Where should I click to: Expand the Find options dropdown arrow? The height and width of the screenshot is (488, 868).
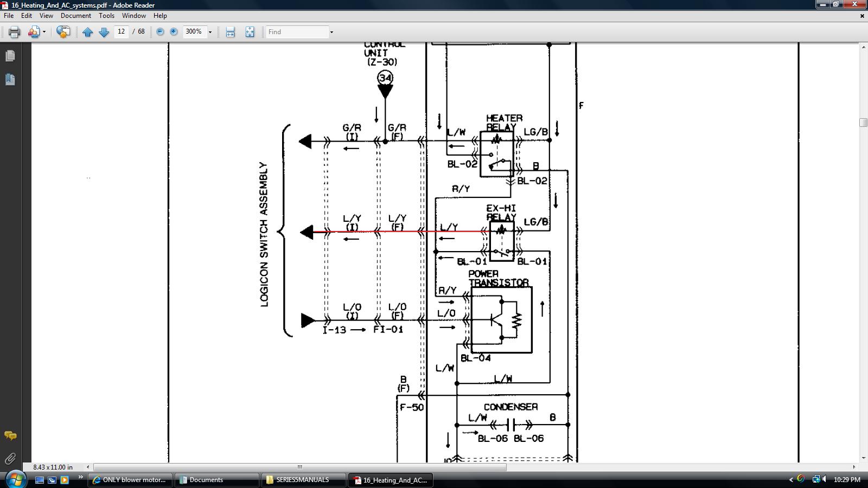click(331, 32)
